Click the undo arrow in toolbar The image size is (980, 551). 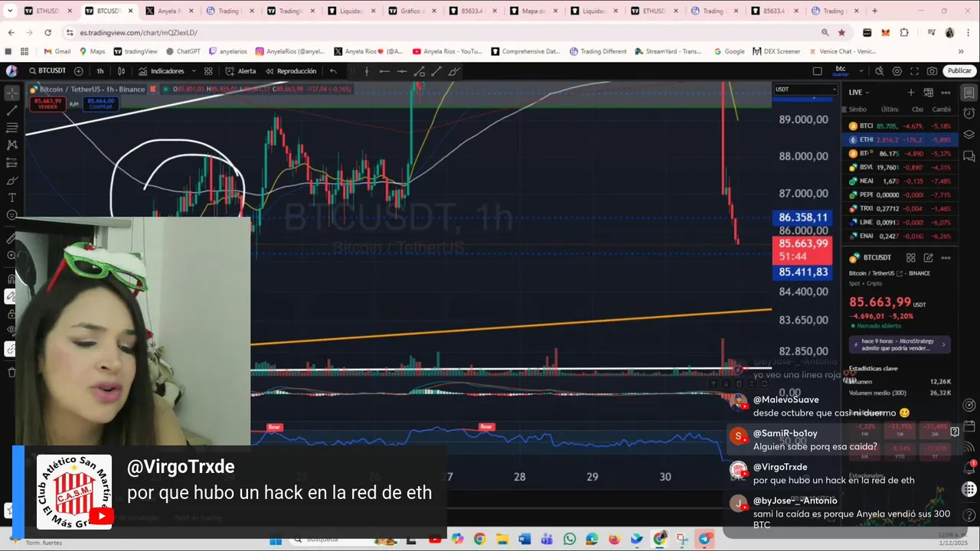click(333, 71)
